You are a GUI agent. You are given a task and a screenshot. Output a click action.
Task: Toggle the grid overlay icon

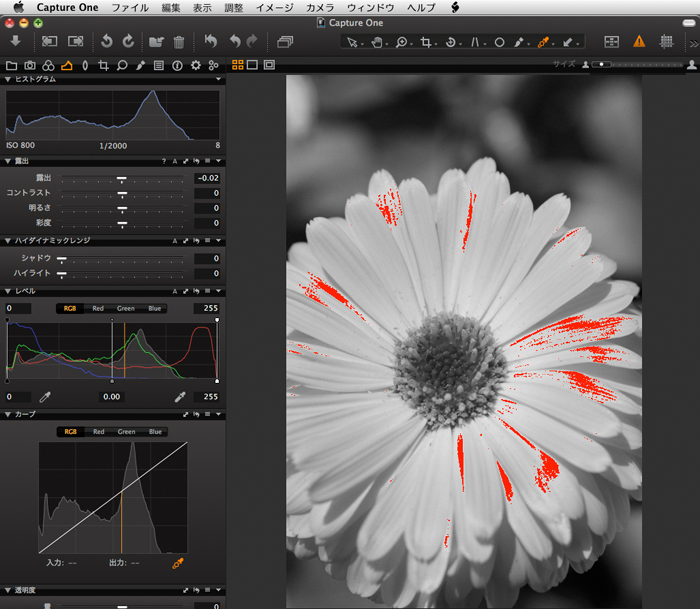tap(666, 42)
